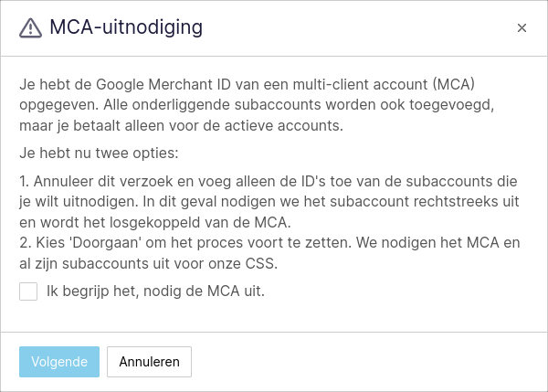Click the phrase 'actieve accounts' in intro paragraph
Screen dimensions: 548x392
pyautogui.click(x=281, y=125)
